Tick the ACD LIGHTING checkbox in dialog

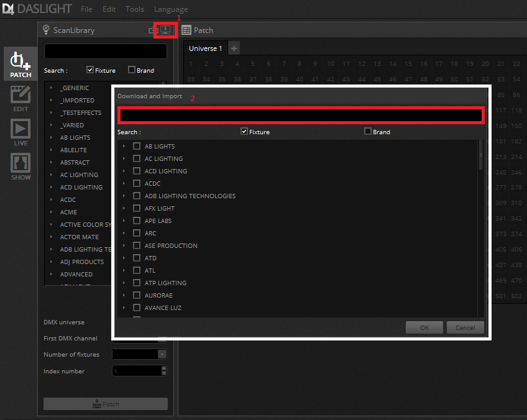pyautogui.click(x=137, y=171)
